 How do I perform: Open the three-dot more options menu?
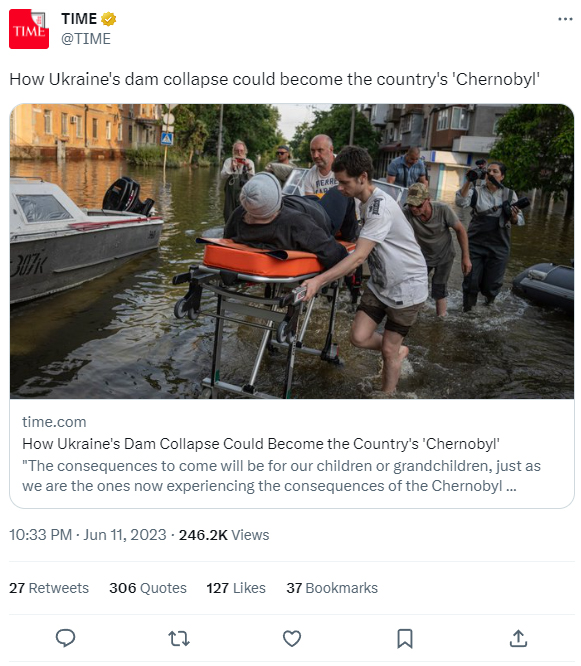(565, 19)
